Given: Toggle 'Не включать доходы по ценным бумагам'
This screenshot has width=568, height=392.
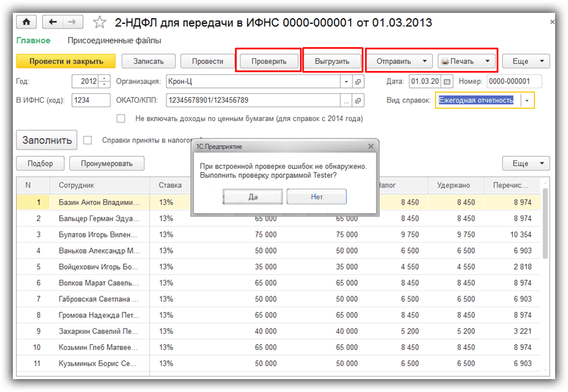Looking at the screenshot, I should click(120, 118).
